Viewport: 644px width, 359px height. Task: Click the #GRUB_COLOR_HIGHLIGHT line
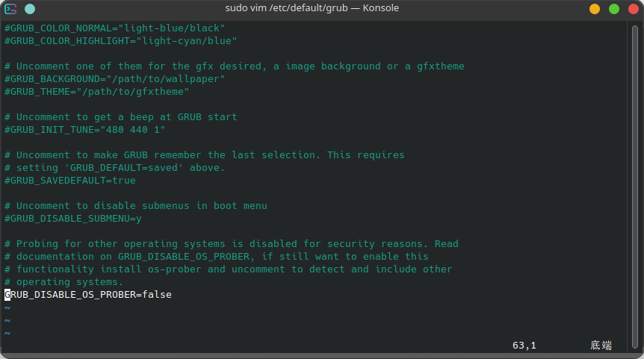(120, 40)
